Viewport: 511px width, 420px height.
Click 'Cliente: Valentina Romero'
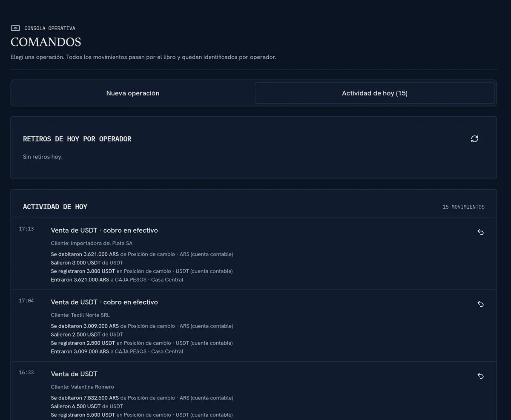(x=82, y=387)
